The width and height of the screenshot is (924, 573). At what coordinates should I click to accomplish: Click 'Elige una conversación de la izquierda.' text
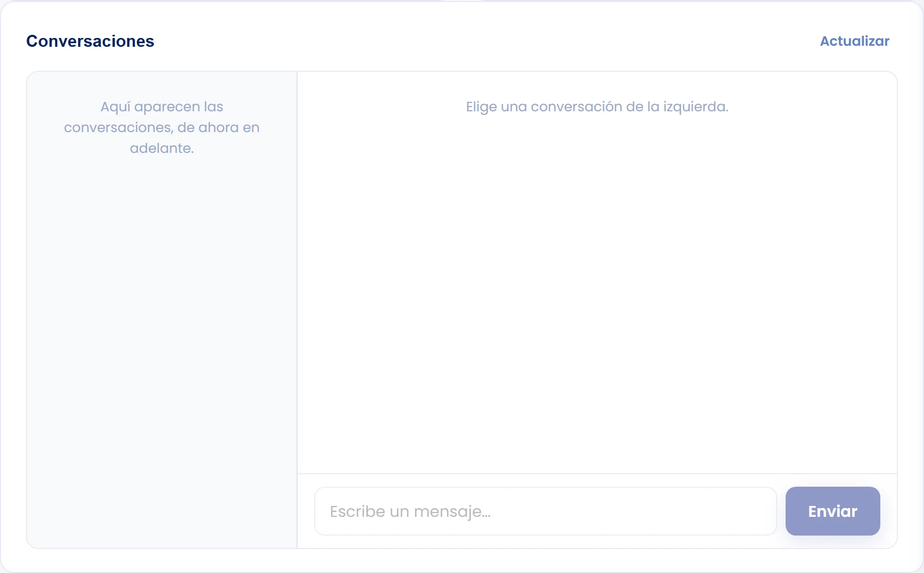597,107
